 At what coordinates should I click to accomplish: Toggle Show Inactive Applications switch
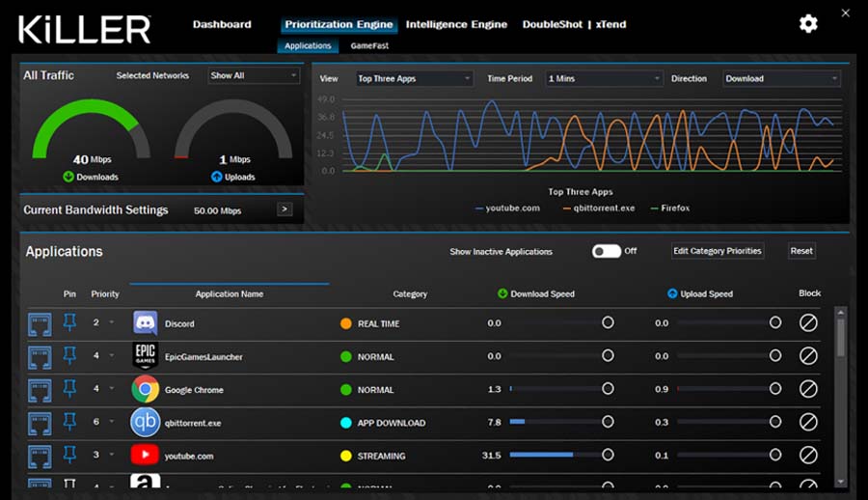(607, 251)
